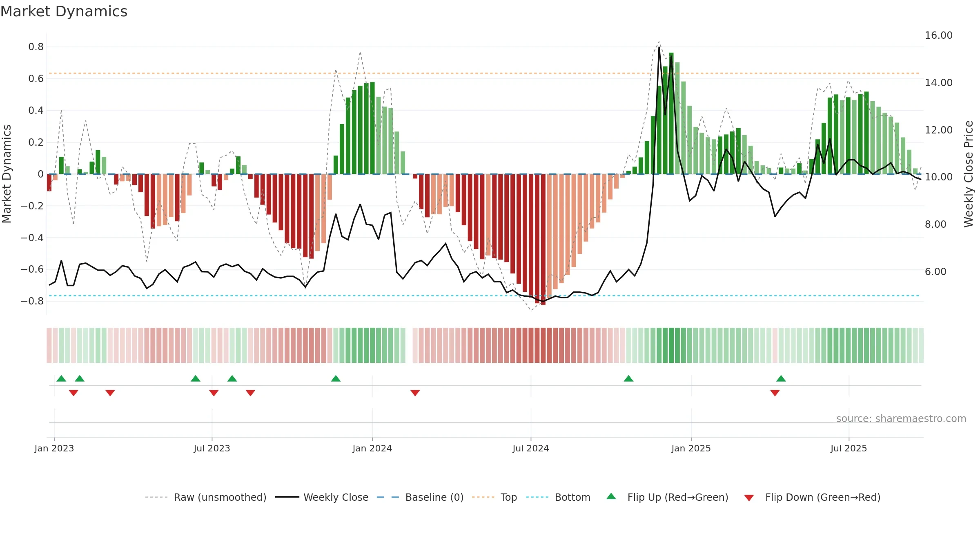Click the Flip Down marker in February 2024
The width and height of the screenshot is (980, 551).
click(415, 393)
